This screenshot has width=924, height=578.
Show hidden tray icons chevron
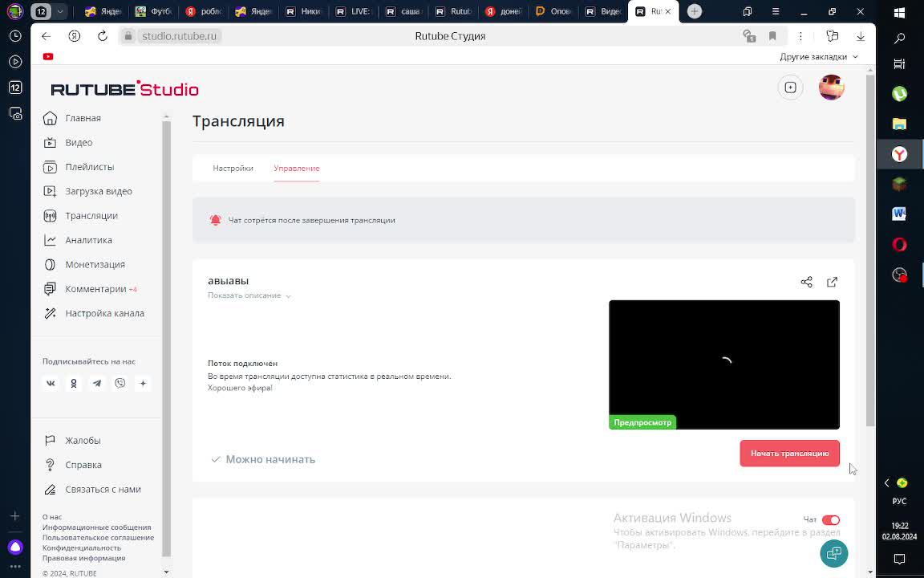pos(887,483)
